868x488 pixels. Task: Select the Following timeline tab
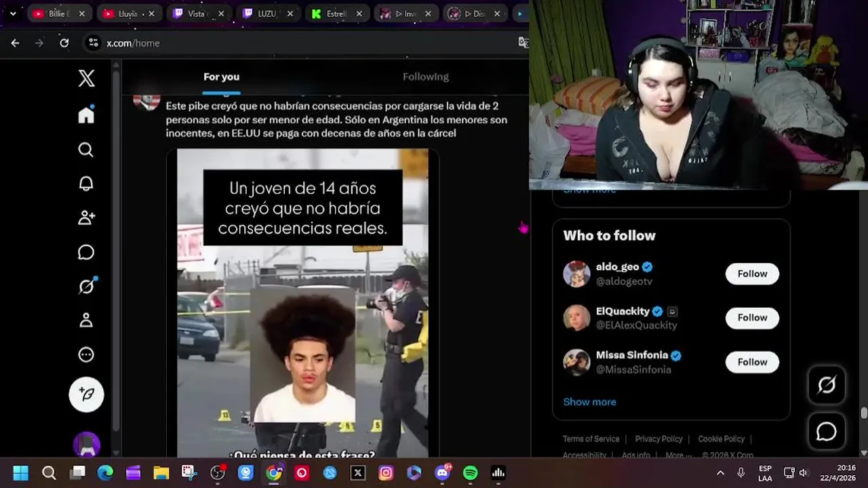426,77
